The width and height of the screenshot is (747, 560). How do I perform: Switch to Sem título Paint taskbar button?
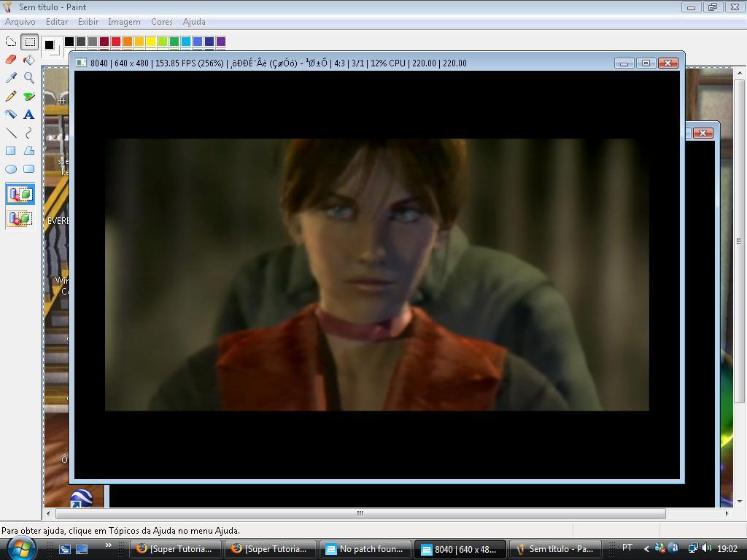[555, 549]
